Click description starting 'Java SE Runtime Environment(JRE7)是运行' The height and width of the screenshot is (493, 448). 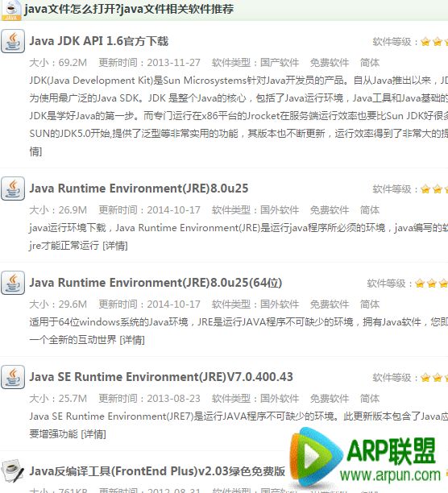(x=239, y=416)
